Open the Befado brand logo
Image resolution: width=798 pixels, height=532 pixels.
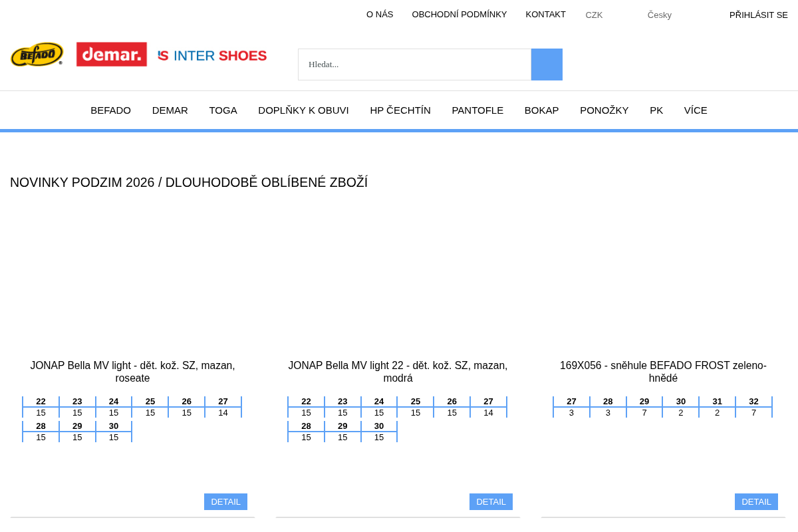tap(37, 55)
